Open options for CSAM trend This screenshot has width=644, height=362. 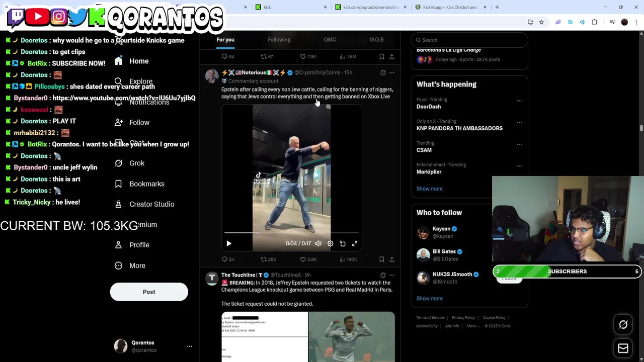[x=519, y=144]
